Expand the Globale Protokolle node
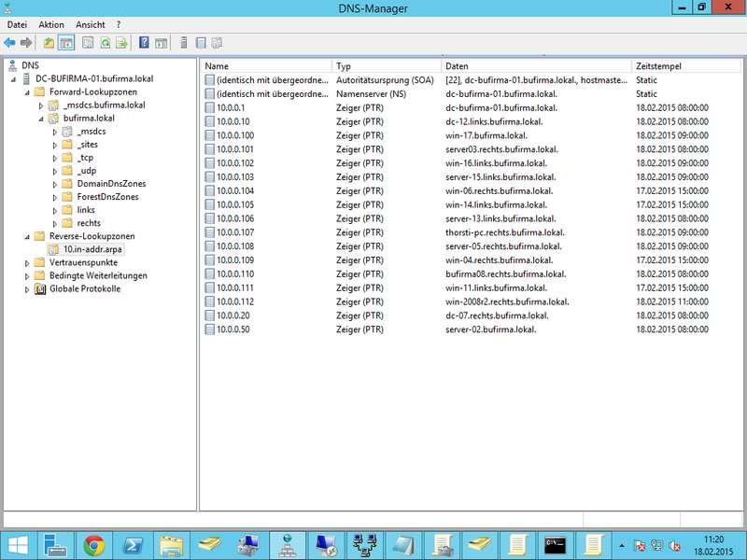 (28, 289)
